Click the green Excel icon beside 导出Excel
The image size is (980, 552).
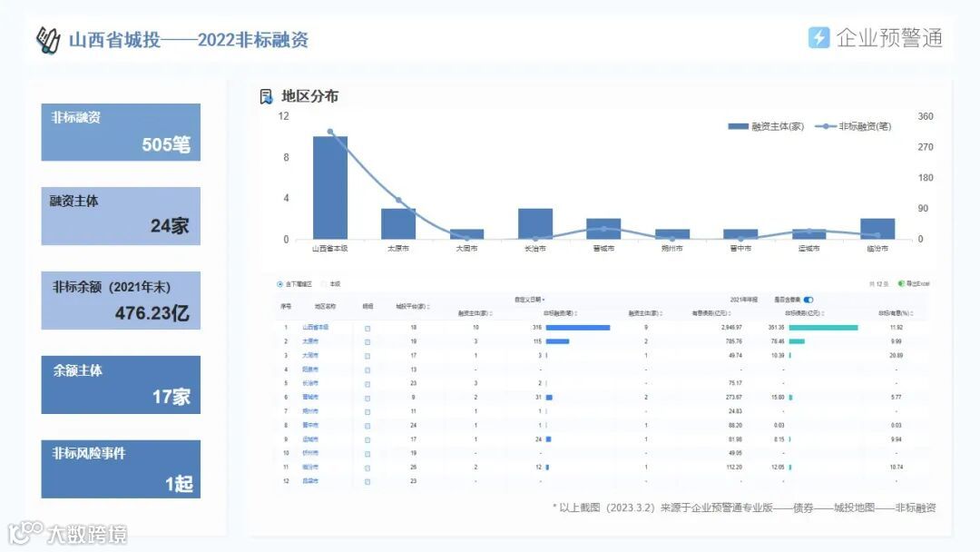pyautogui.click(x=901, y=284)
